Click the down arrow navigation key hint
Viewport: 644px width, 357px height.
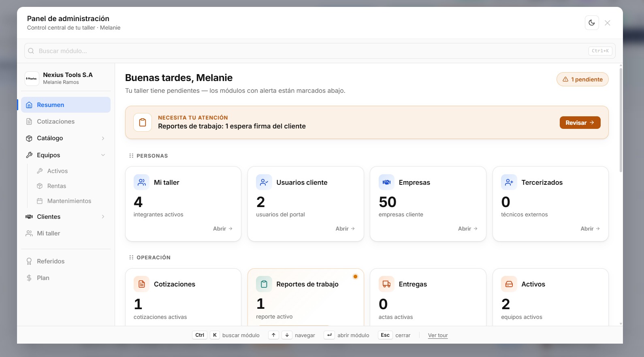[x=287, y=335]
